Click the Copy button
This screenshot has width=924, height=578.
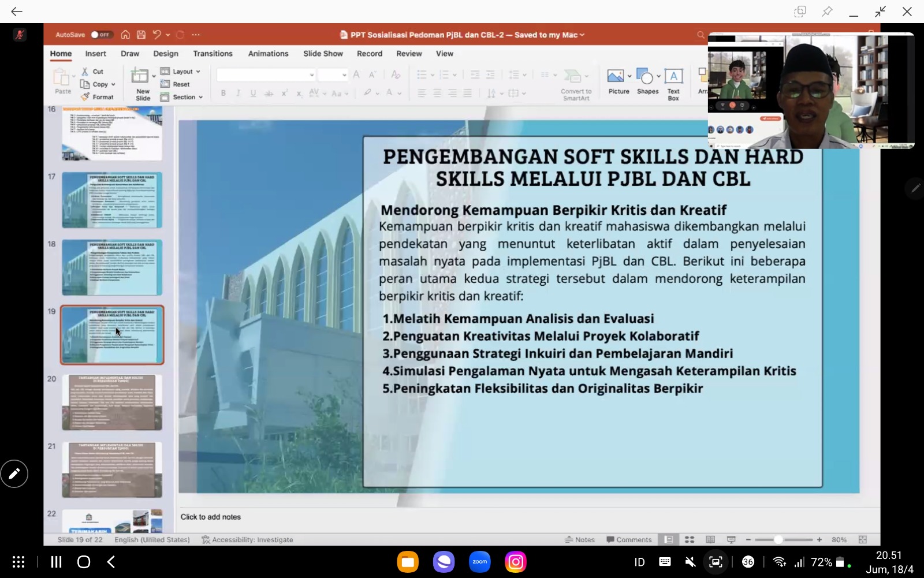point(96,84)
